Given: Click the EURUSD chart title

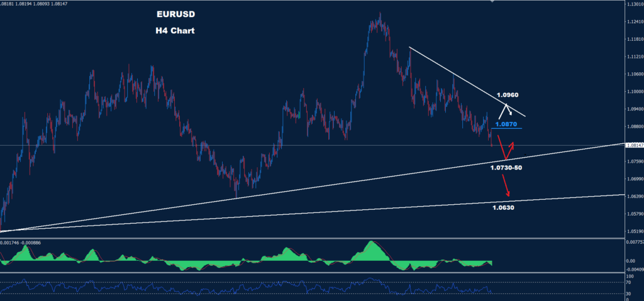Looking at the screenshot, I should pos(176,14).
